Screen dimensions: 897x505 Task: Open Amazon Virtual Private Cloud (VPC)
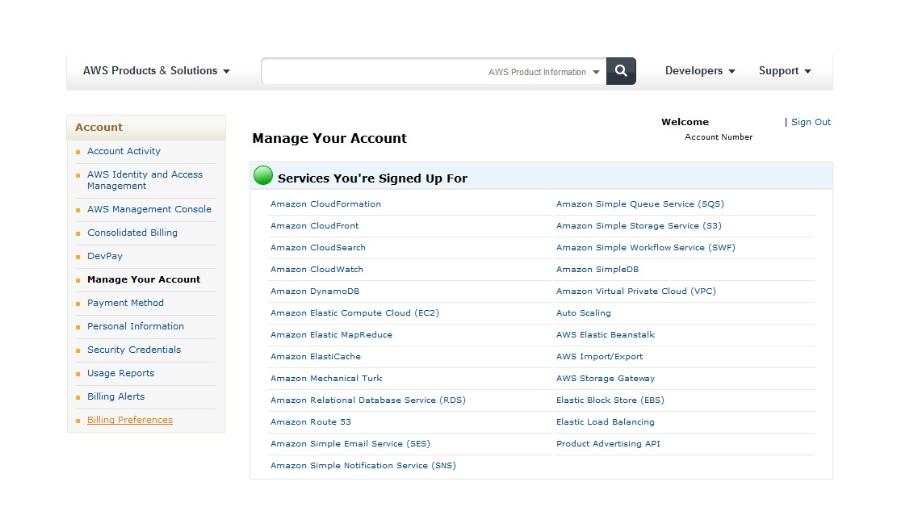(636, 291)
